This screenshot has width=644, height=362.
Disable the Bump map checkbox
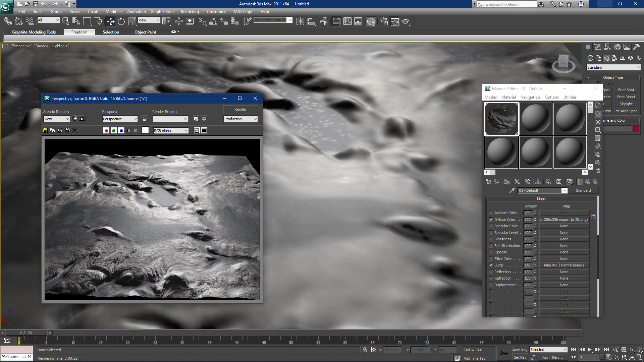coord(491,265)
